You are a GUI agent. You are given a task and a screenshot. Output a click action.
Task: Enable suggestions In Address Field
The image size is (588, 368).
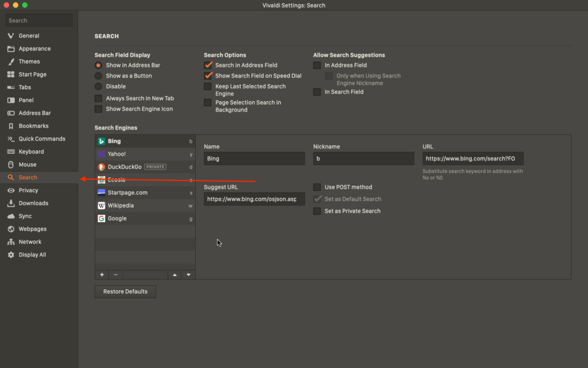pos(317,66)
